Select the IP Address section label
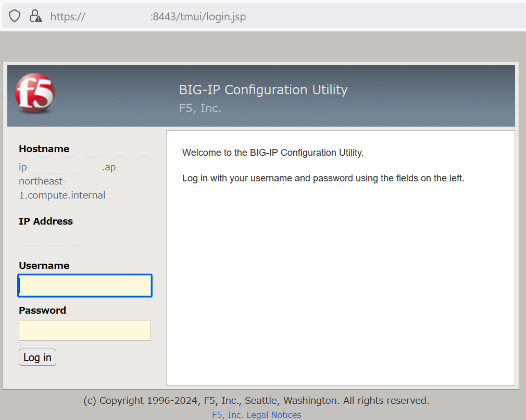 [45, 221]
